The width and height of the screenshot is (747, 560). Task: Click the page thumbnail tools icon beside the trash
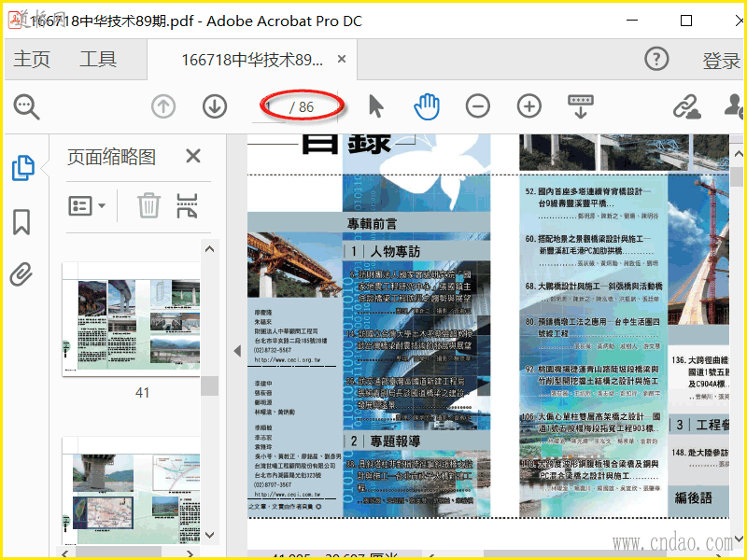coord(187,205)
